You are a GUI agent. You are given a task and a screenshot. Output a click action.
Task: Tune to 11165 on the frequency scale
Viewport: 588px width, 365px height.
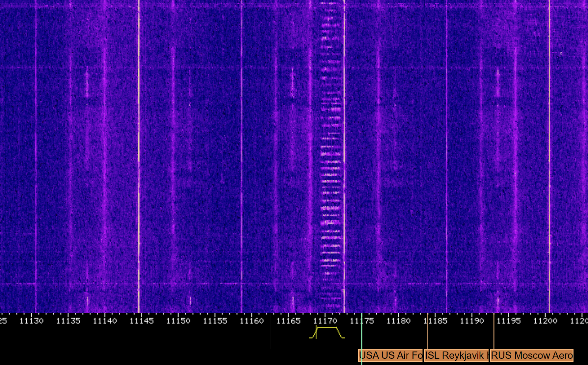coord(288,321)
